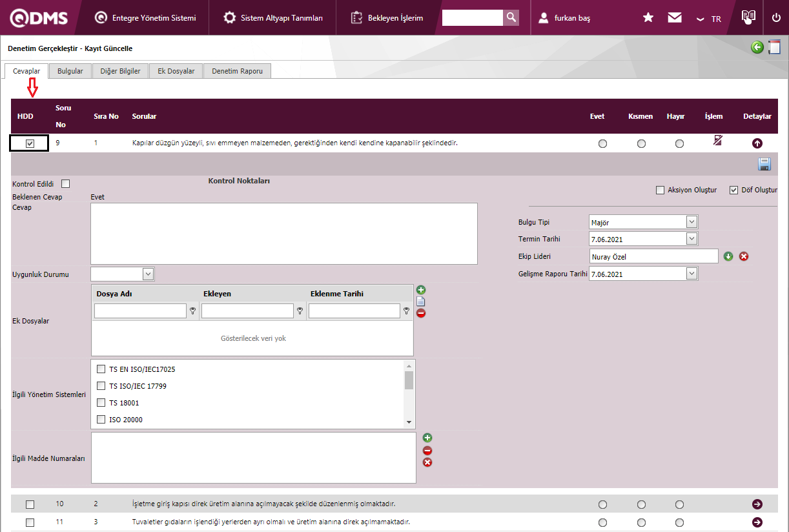Click Sistem Altyapı Tanımları menu

coord(274,18)
